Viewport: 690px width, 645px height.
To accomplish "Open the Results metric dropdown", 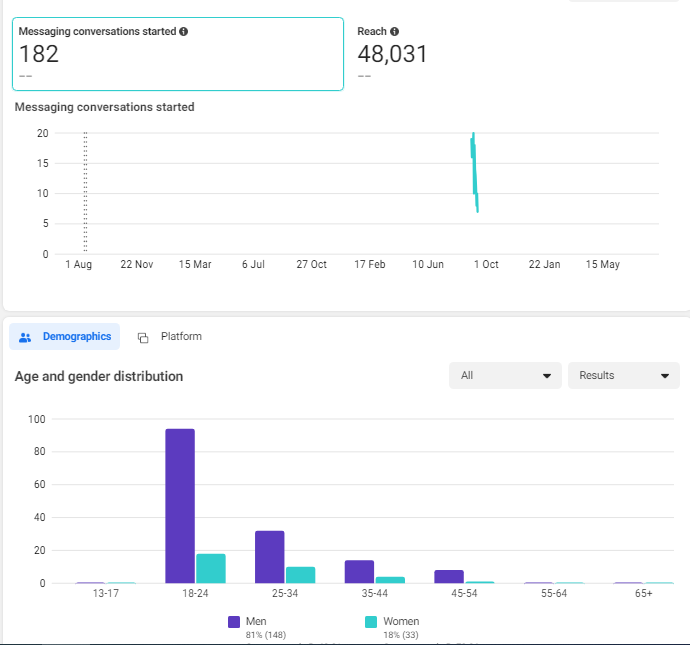I will point(622,376).
